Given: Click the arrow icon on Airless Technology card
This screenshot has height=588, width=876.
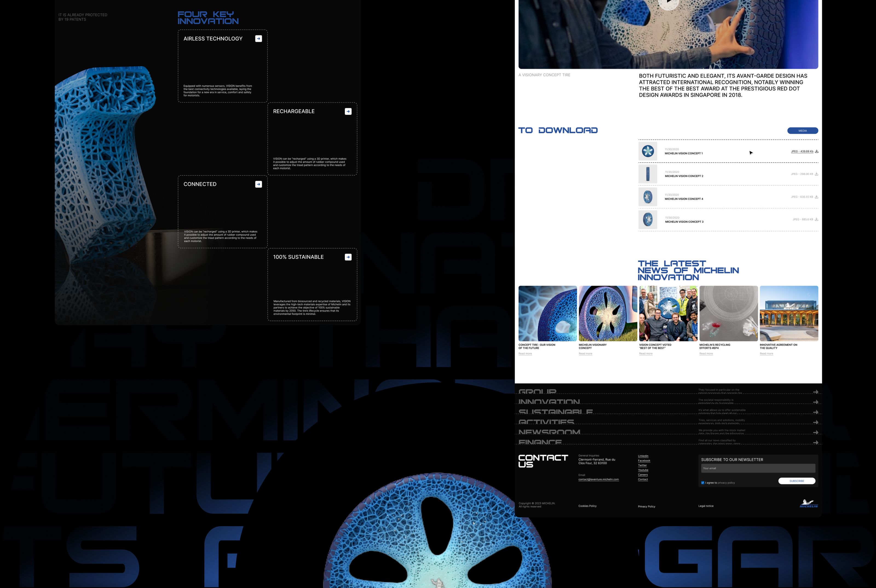Looking at the screenshot, I should point(258,39).
